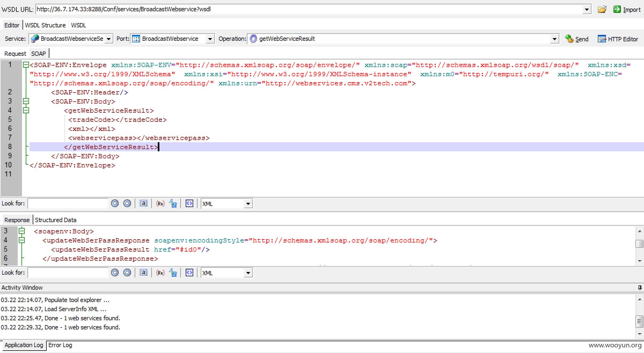This screenshot has width=644, height=353.
Task: Toggle match case in request search
Action: point(173,204)
